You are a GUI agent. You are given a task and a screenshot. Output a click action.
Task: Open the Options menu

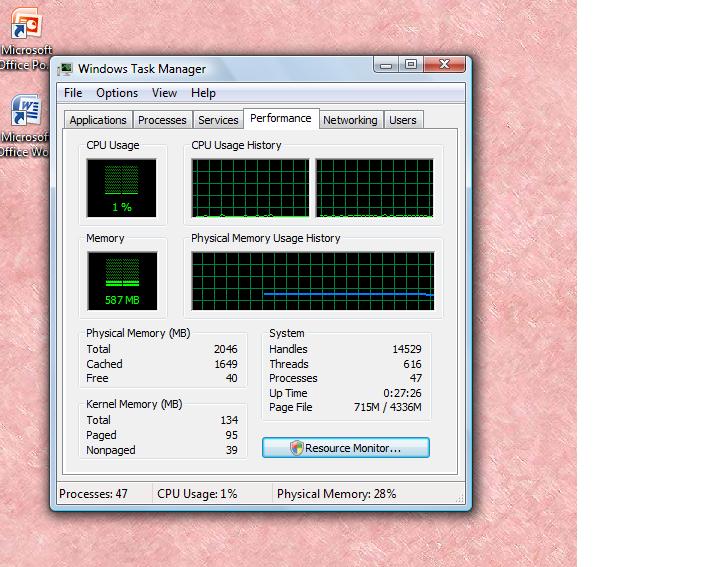[x=117, y=93]
